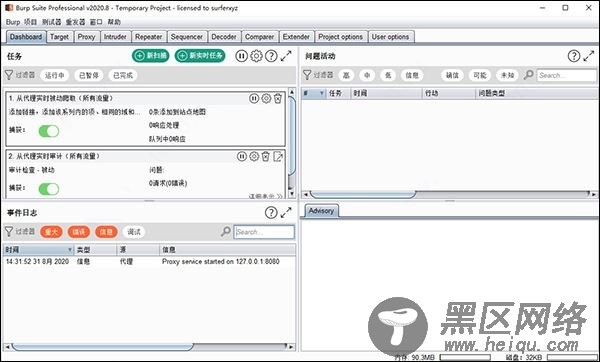Switch to the Repeater tab

[x=148, y=37]
